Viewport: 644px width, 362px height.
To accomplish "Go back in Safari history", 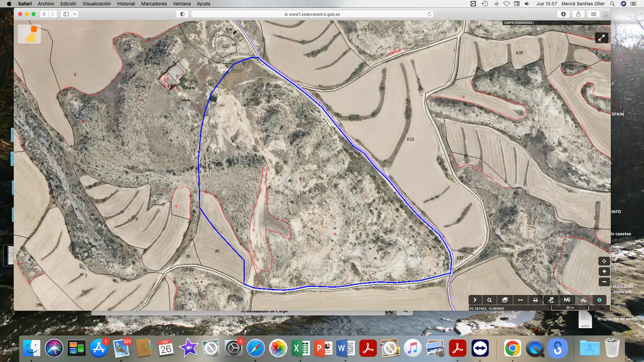I will click(x=44, y=14).
